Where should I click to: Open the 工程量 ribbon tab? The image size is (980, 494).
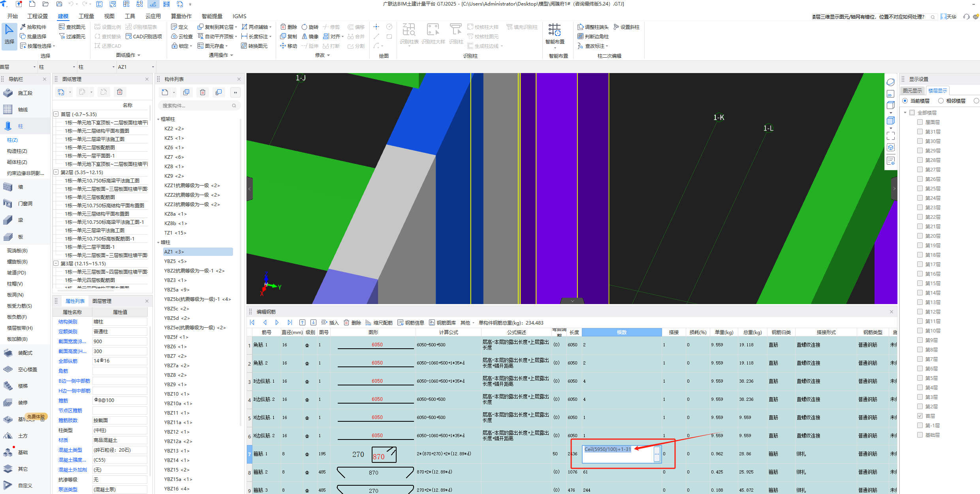86,16
